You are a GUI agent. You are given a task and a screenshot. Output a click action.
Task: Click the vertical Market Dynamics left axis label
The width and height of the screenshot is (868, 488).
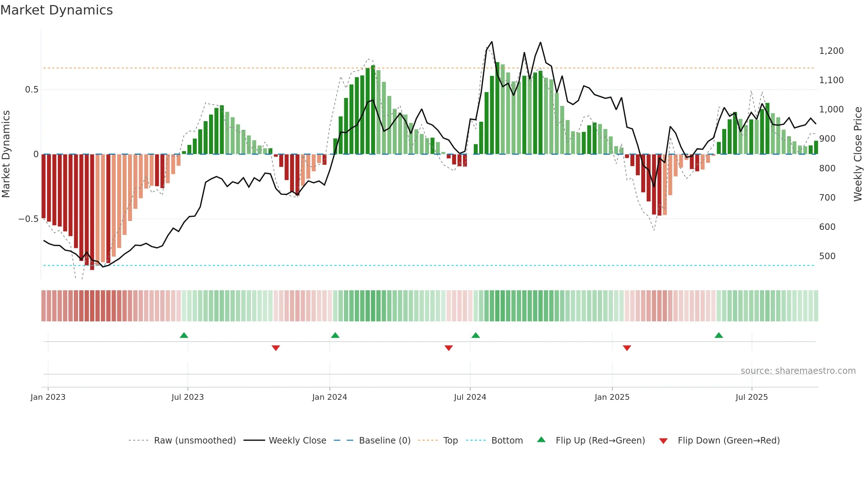[x=6, y=154]
